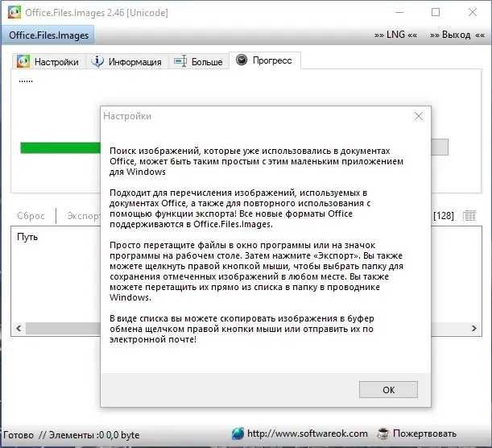Open the Настройки tab
492x448 pixels.
(x=48, y=61)
